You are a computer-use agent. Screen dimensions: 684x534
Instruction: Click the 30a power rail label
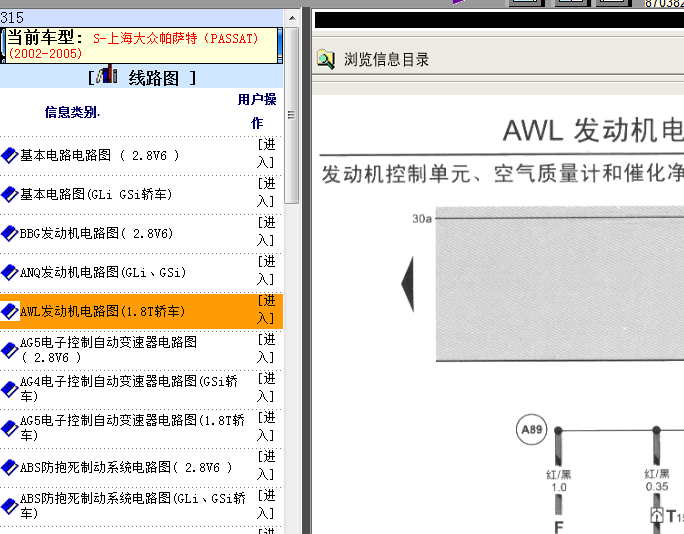(422, 219)
